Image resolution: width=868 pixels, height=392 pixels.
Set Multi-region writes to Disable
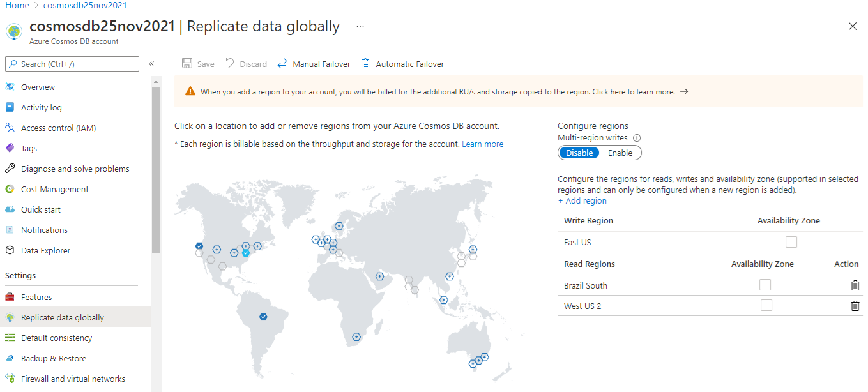(579, 153)
